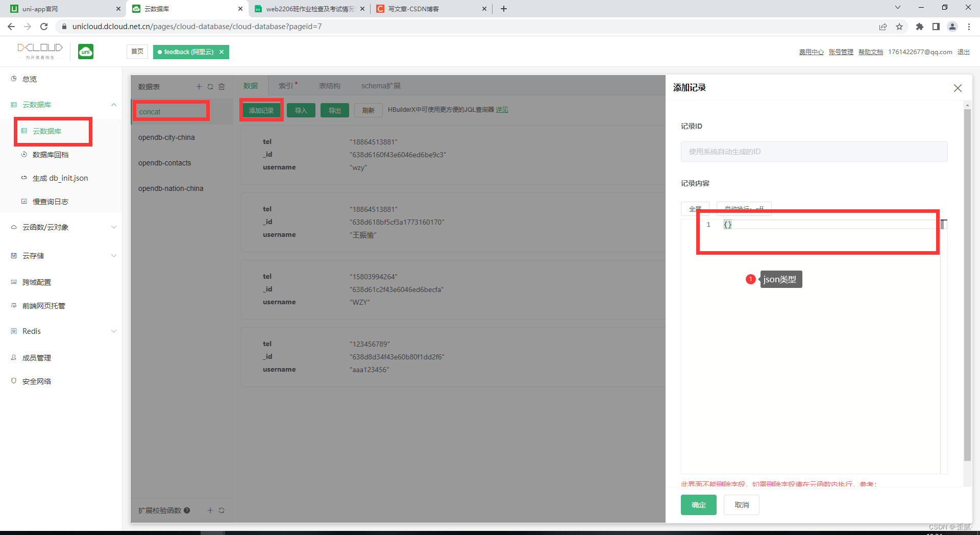Refresh 扩展校验函数 list icon

coord(222,510)
